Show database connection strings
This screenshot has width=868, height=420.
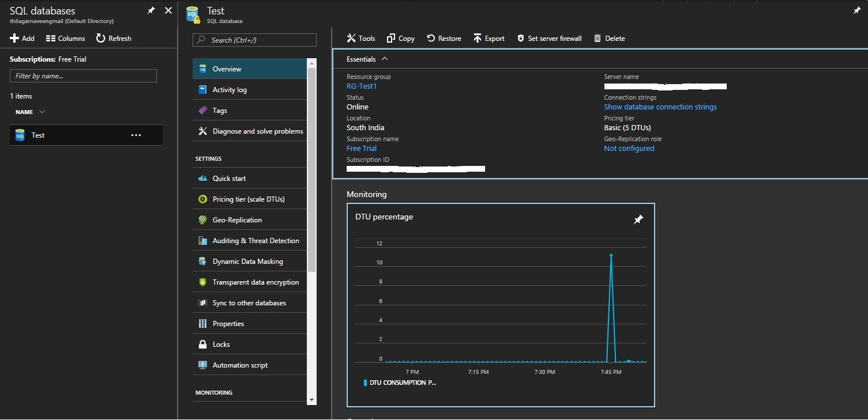tap(660, 107)
